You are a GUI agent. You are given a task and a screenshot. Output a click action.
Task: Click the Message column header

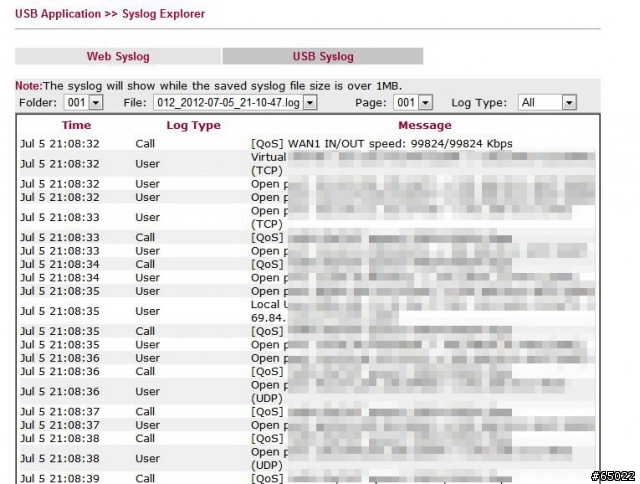[425, 125]
